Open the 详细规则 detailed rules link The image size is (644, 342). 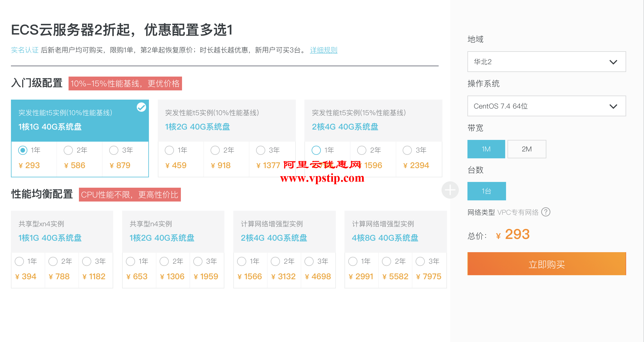(x=323, y=50)
